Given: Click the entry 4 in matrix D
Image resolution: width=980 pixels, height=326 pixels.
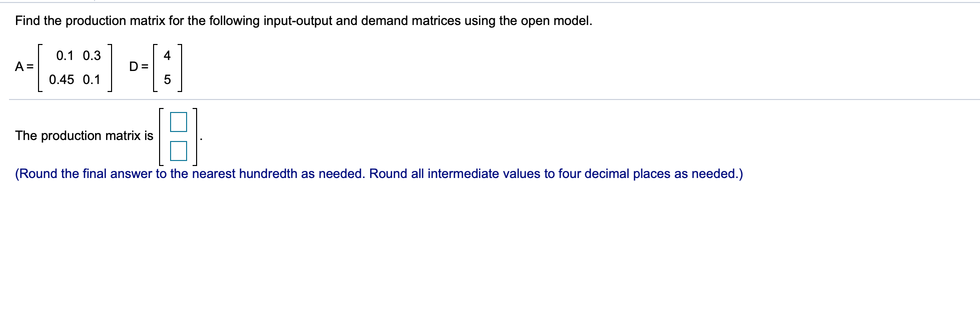Looking at the screenshot, I should point(168,56).
